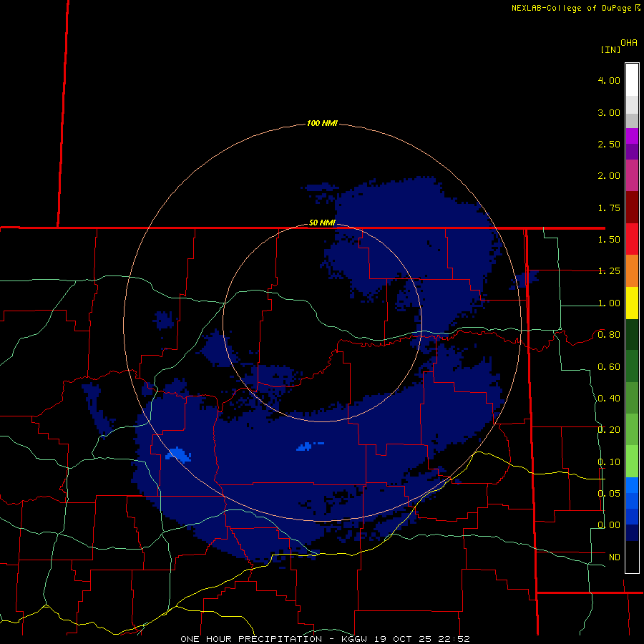The height and width of the screenshot is (644, 644).
Task: Click the 0.60 legend value
Action: click(x=609, y=367)
